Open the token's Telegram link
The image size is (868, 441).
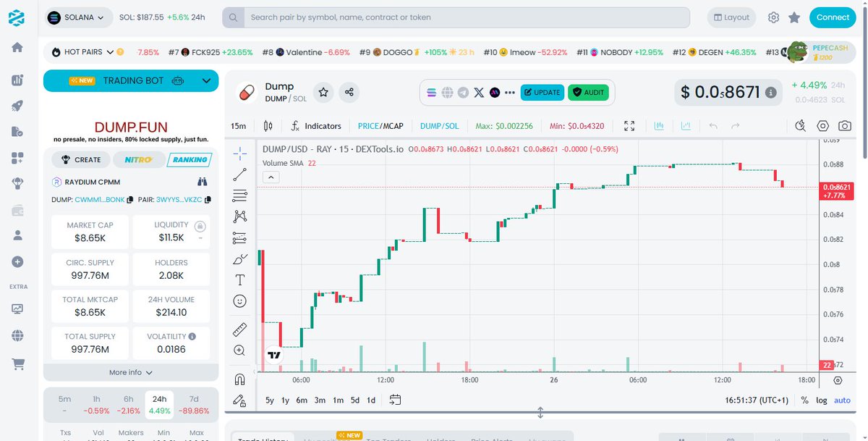click(463, 93)
